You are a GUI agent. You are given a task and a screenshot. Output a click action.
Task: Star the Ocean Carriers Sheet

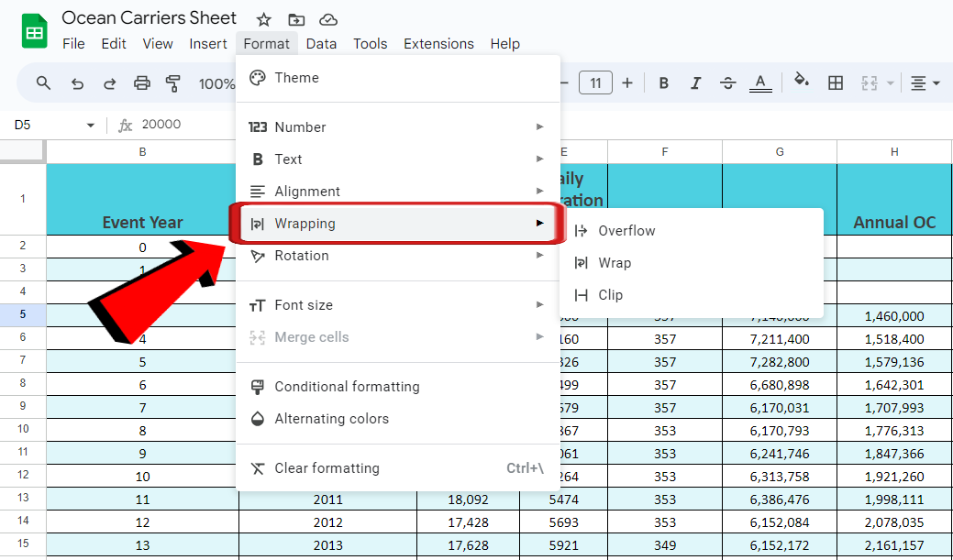click(263, 18)
